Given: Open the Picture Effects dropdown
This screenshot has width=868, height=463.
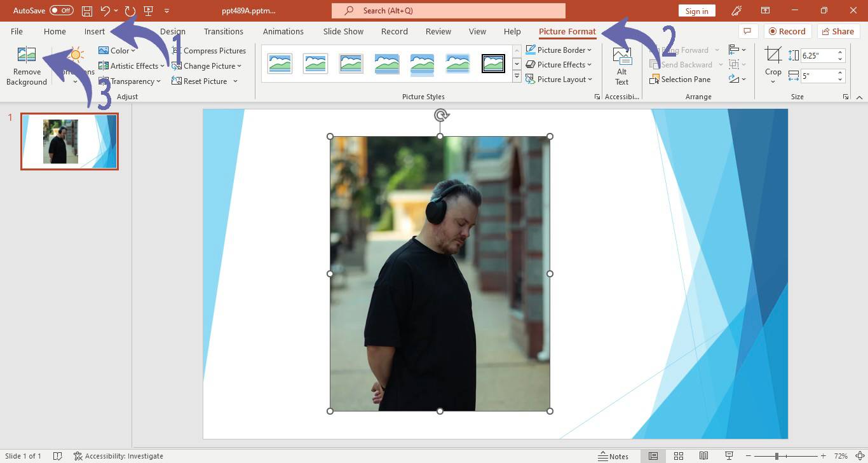Looking at the screenshot, I should tap(559, 64).
